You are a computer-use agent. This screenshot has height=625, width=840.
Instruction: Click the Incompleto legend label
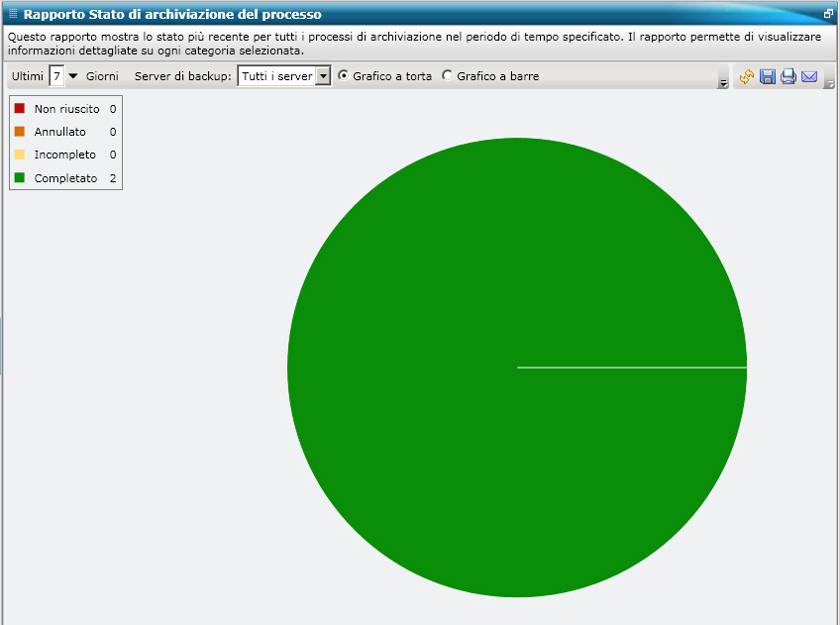(65, 155)
